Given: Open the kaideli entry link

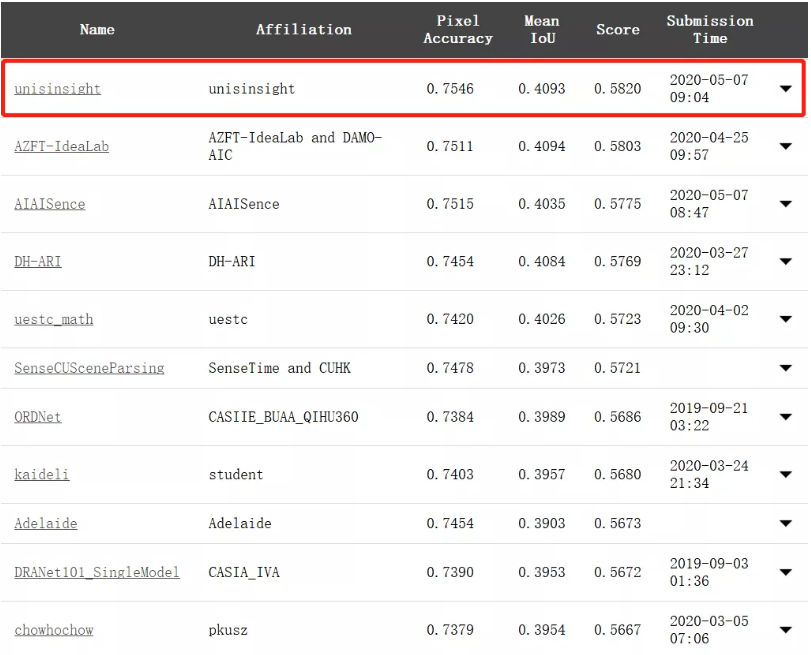Looking at the screenshot, I should (41, 474).
